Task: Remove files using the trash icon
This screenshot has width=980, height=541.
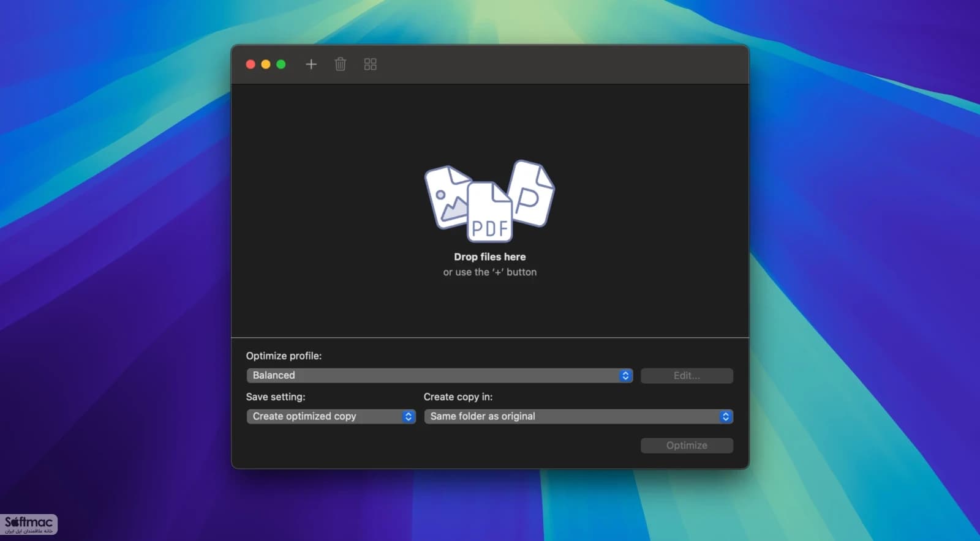Action: (341, 64)
